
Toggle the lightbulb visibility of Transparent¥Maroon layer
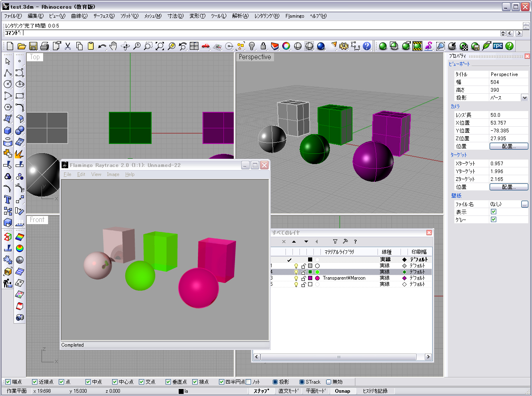pos(296,278)
